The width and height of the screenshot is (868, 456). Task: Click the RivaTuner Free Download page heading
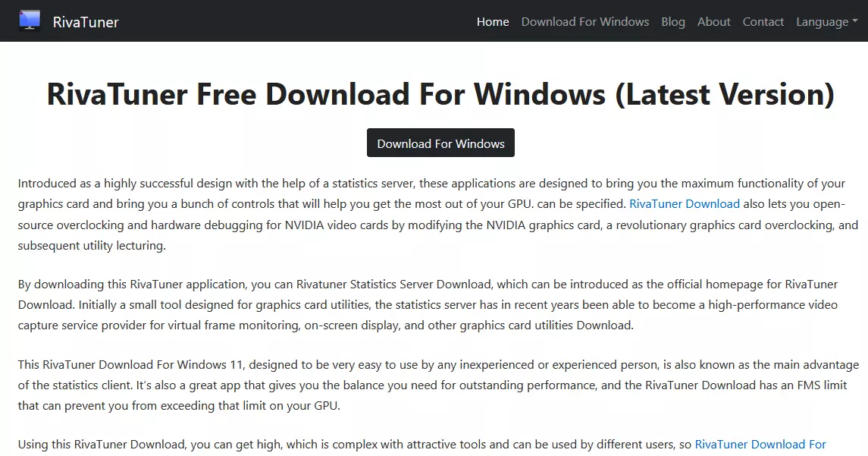(440, 93)
